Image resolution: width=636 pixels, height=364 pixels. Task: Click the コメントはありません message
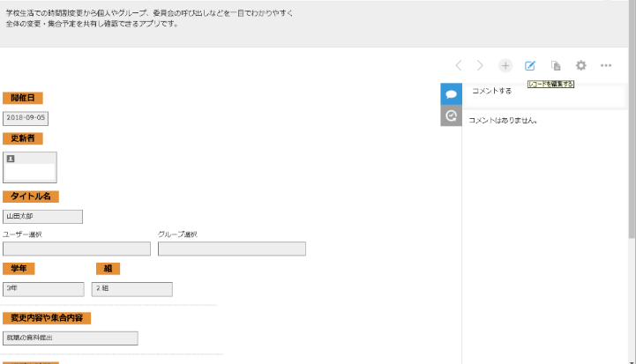503,121
